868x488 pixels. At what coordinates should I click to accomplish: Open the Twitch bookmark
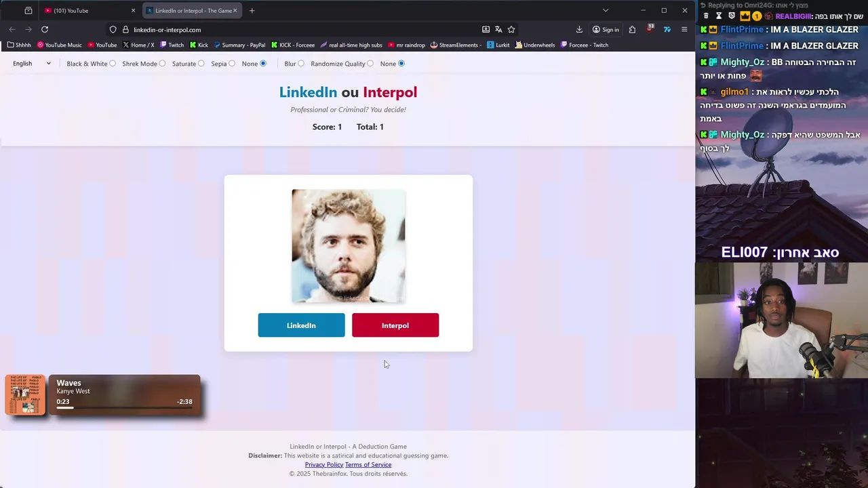point(172,45)
